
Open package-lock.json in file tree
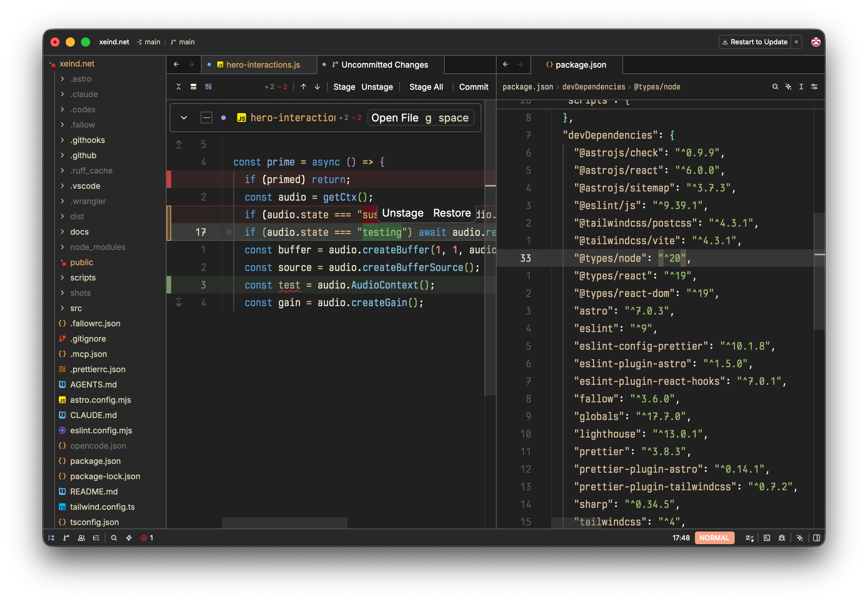pos(105,476)
